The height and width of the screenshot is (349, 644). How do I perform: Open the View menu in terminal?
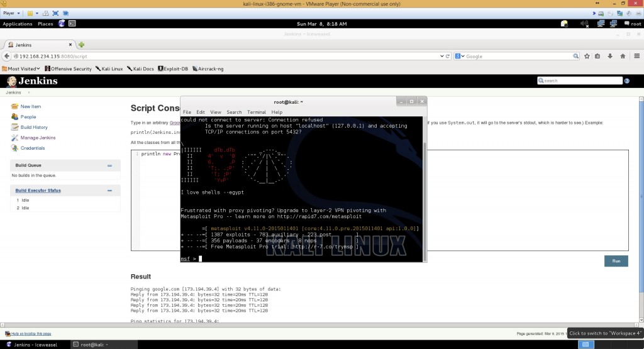pyautogui.click(x=216, y=112)
